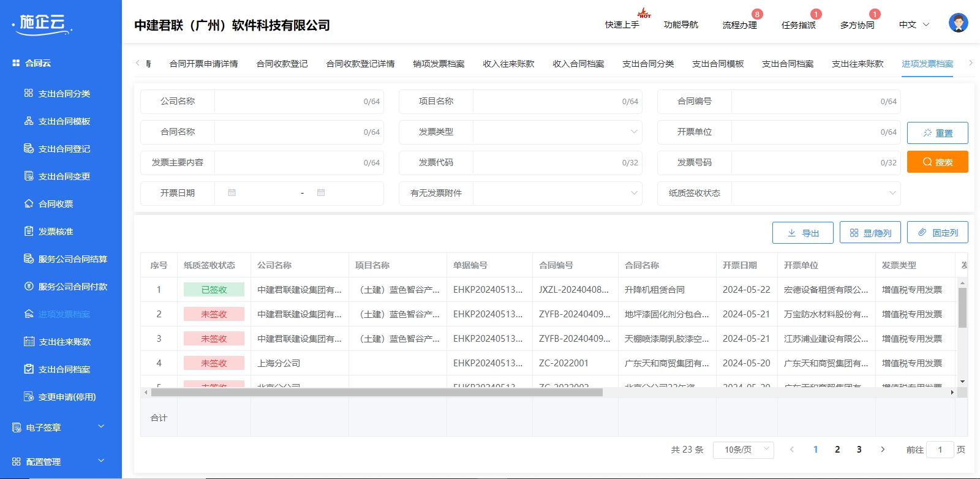Switch to 合同收款登记详情 tab
Image resolution: width=980 pixels, height=479 pixels.
pos(361,64)
